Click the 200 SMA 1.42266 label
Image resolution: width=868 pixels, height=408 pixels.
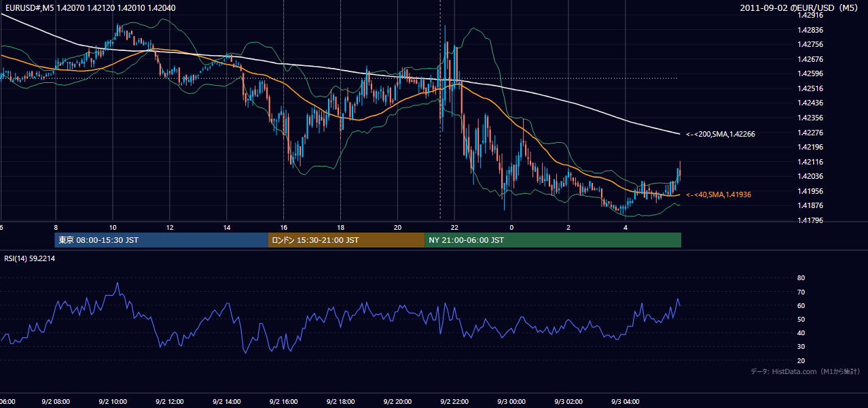click(720, 134)
